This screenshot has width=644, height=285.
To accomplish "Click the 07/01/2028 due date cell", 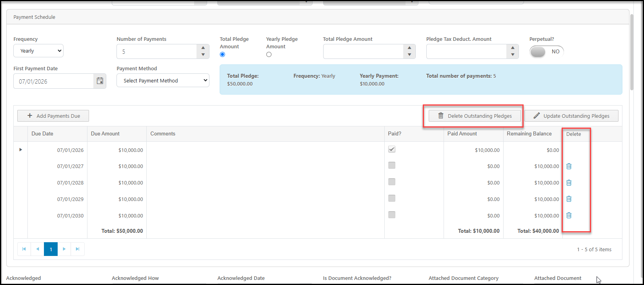I will 57,183.
